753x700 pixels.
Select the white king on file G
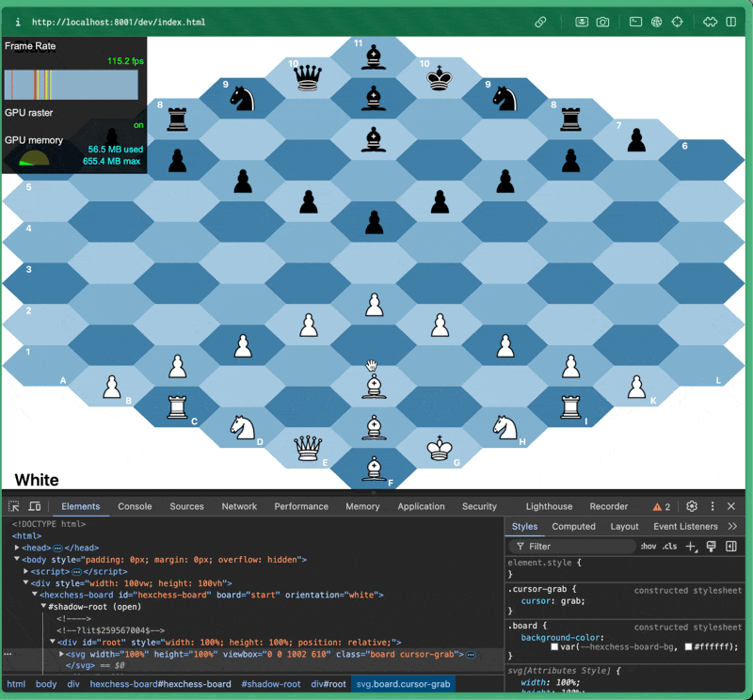pos(440,448)
